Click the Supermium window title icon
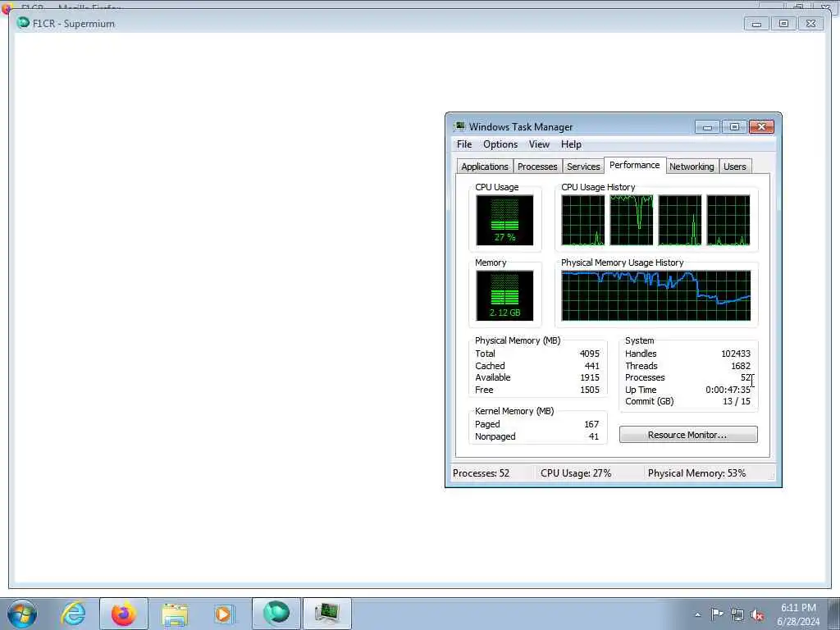Image resolution: width=840 pixels, height=630 pixels. pyautogui.click(x=23, y=22)
